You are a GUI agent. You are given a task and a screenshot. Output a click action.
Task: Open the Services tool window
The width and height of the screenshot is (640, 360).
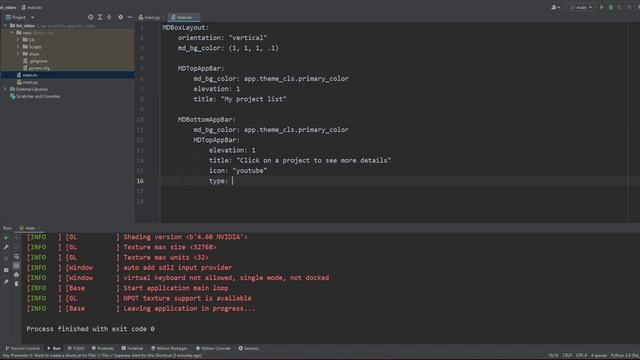click(x=249, y=348)
